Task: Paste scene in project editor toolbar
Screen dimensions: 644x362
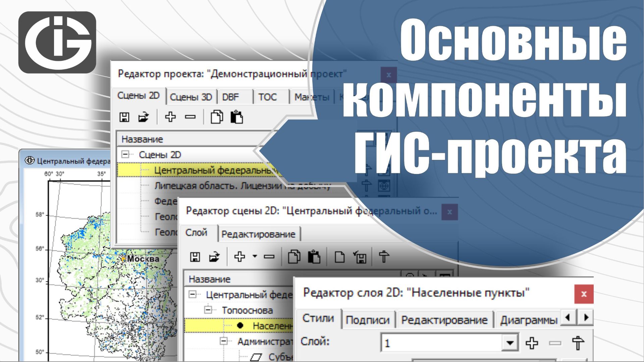Action: 237,117
